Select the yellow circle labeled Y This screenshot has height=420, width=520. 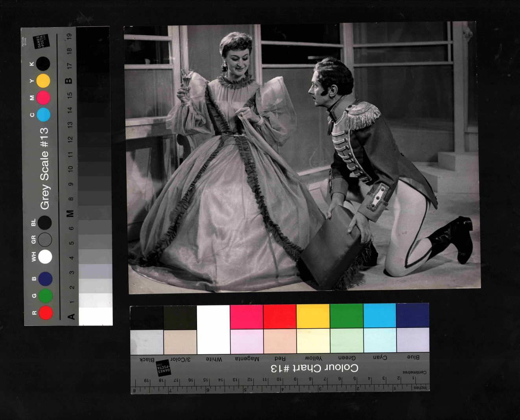(43, 81)
